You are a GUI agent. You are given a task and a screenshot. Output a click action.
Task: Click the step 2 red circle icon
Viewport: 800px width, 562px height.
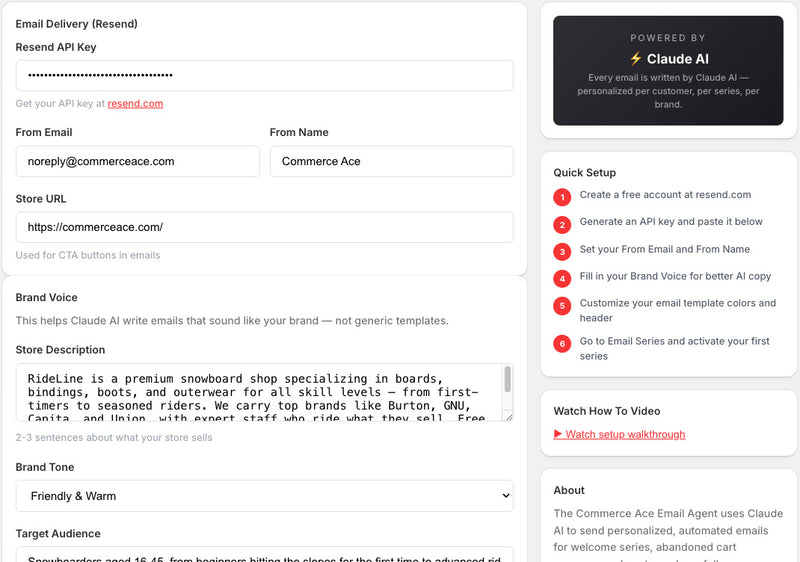pyautogui.click(x=562, y=224)
